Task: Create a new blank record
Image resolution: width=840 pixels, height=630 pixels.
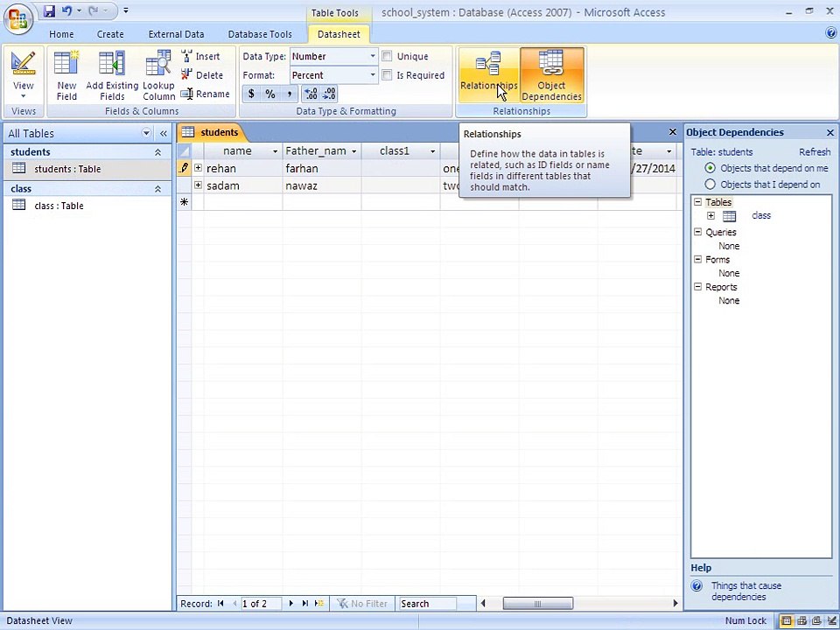Action: click(x=319, y=603)
